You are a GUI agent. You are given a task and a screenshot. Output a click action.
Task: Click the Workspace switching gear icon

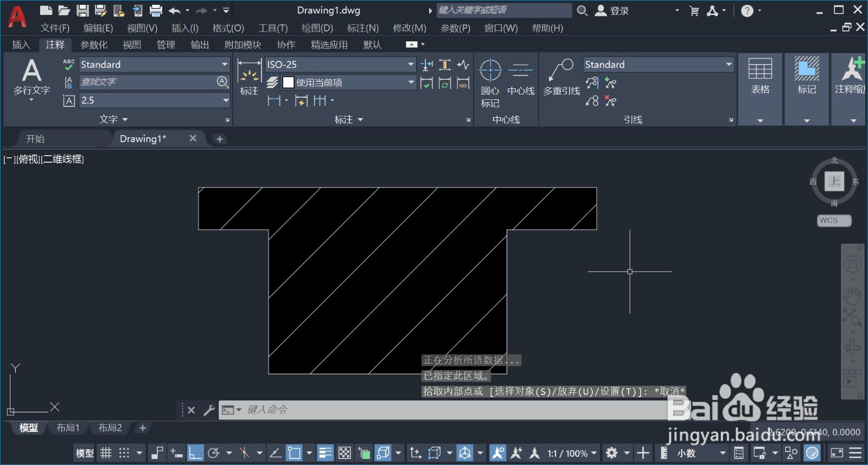(x=612, y=453)
